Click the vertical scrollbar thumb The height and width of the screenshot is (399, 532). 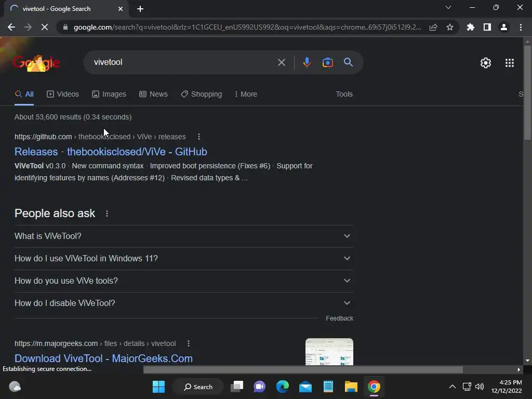click(527, 92)
